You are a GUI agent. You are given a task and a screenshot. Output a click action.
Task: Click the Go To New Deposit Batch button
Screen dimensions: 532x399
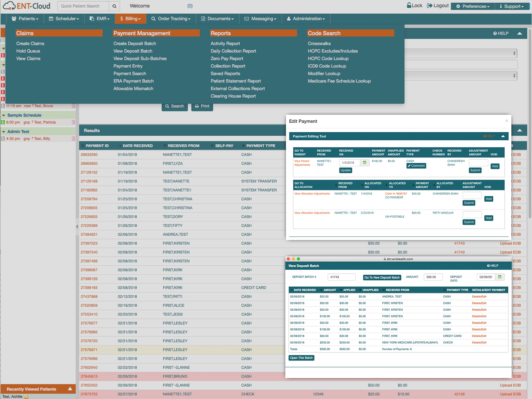tap(382, 277)
